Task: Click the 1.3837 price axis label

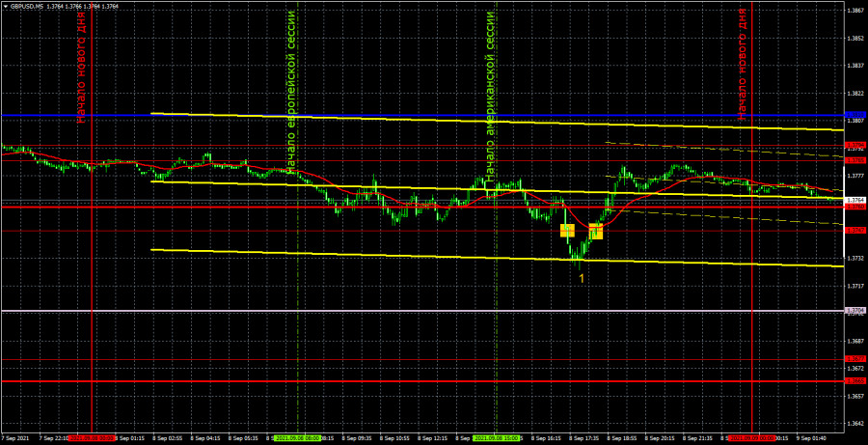Action: pyautogui.click(x=854, y=66)
